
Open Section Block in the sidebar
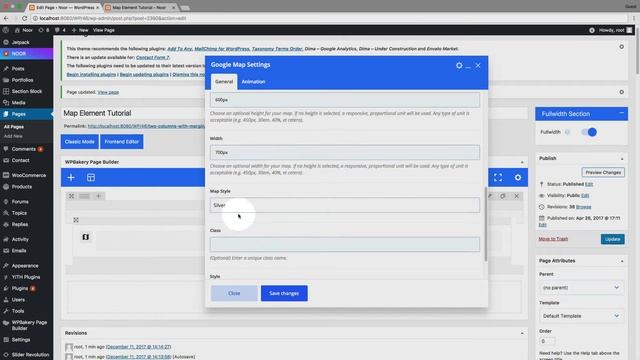pyautogui.click(x=27, y=91)
